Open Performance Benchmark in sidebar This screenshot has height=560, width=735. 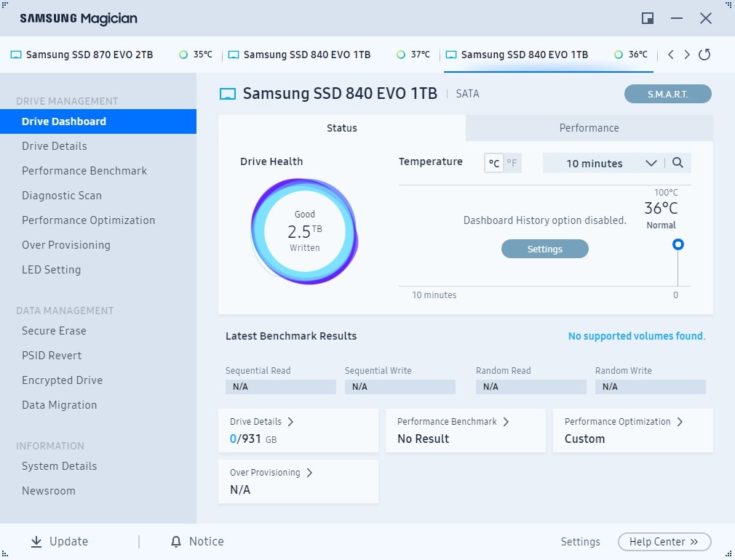98,171
